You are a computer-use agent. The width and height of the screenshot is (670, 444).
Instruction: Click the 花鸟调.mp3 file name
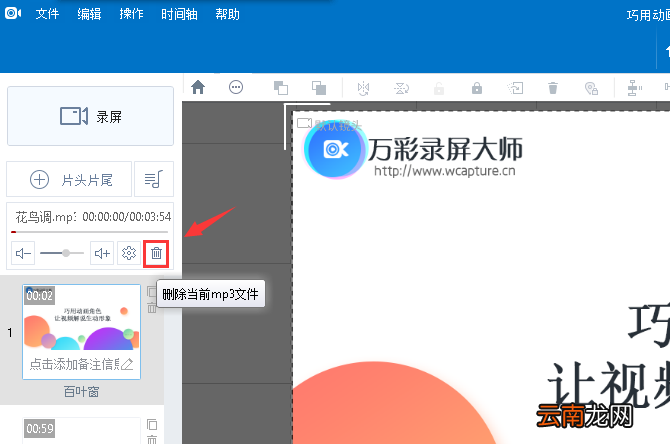(46, 217)
